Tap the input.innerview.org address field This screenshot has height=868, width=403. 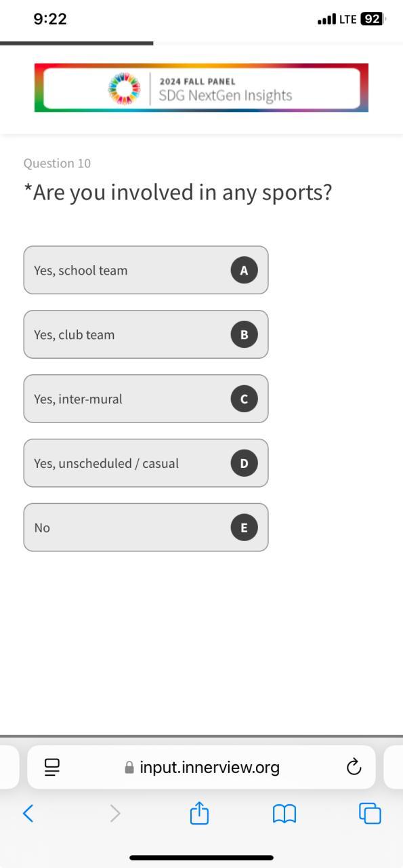pyautogui.click(x=201, y=767)
